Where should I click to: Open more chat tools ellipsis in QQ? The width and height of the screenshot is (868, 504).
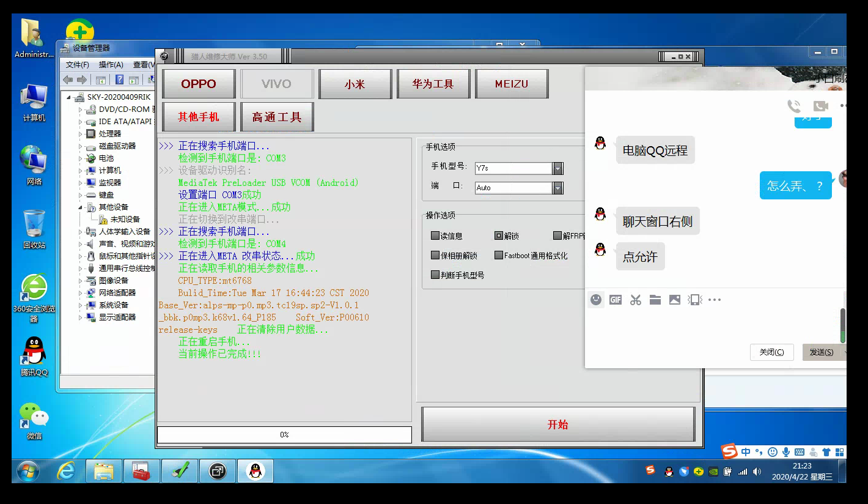pyautogui.click(x=715, y=300)
